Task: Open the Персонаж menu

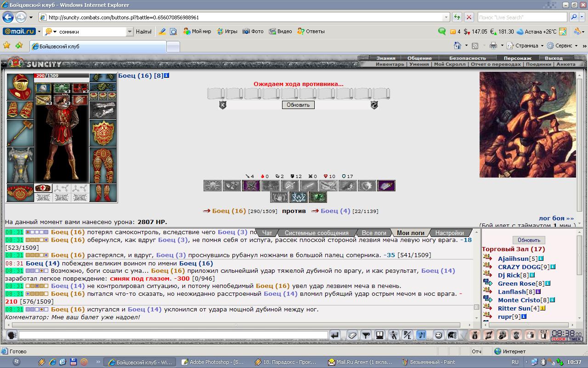Action: click(x=517, y=58)
